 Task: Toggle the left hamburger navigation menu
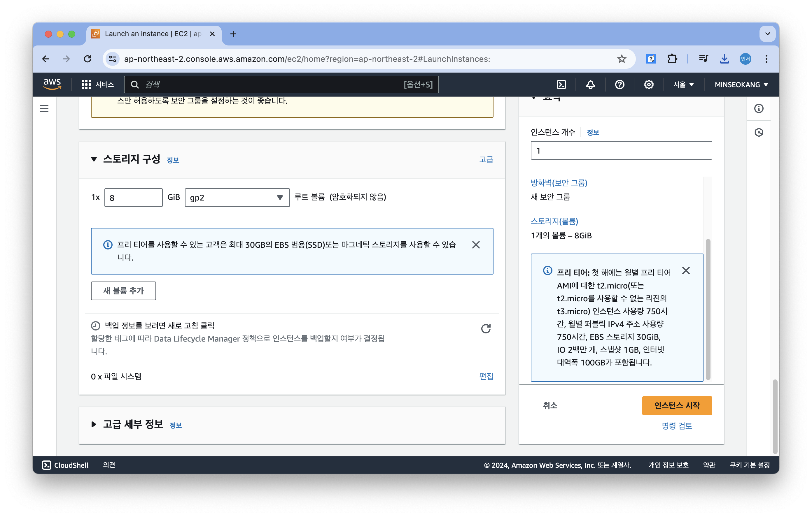tap(44, 108)
